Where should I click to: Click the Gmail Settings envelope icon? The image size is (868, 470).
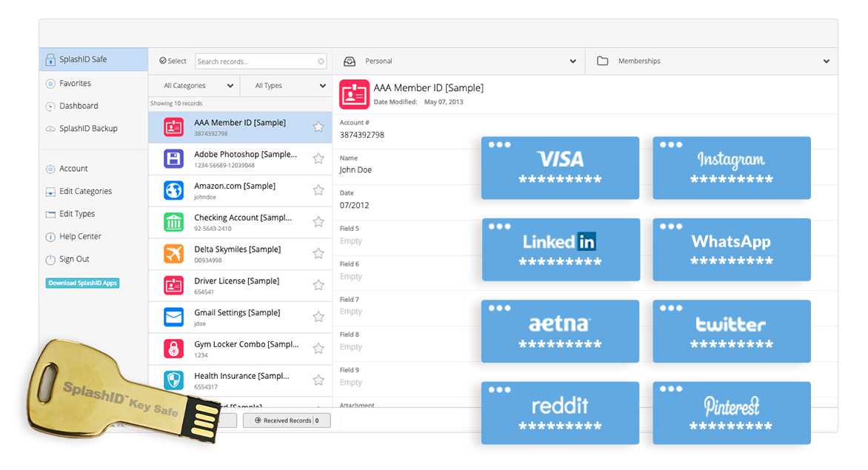point(174,318)
